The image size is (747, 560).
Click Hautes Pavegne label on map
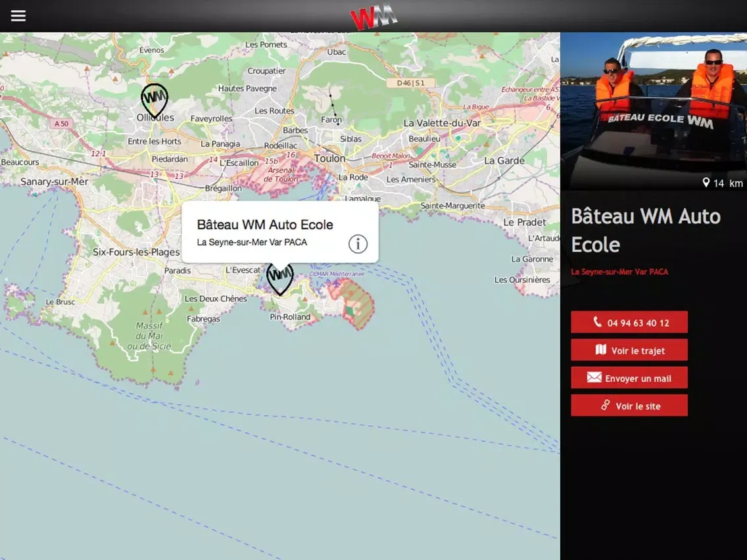[247, 88]
